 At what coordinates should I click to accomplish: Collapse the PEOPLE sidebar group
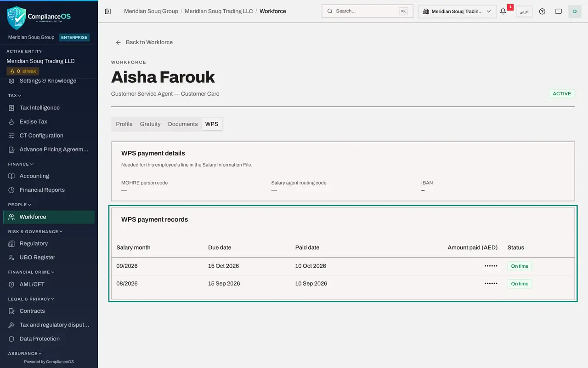pos(20,205)
